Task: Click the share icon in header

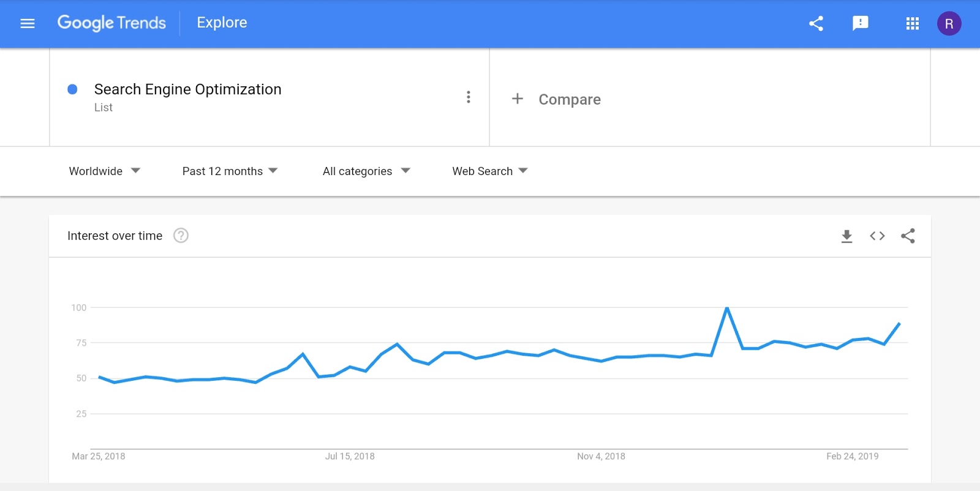Action: 816,23
